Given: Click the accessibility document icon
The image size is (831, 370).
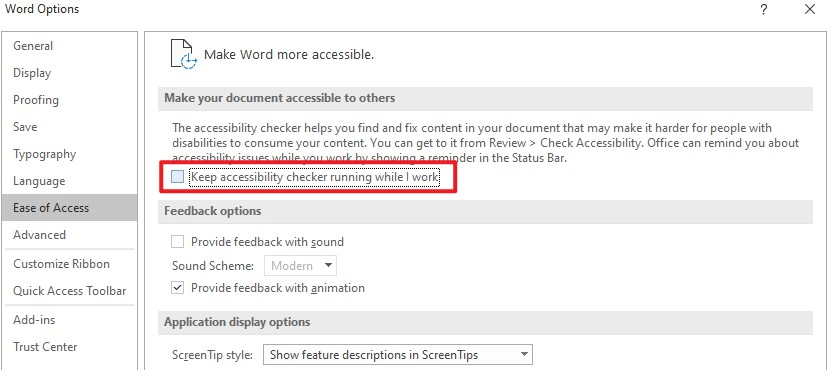Looking at the screenshot, I should click(183, 54).
